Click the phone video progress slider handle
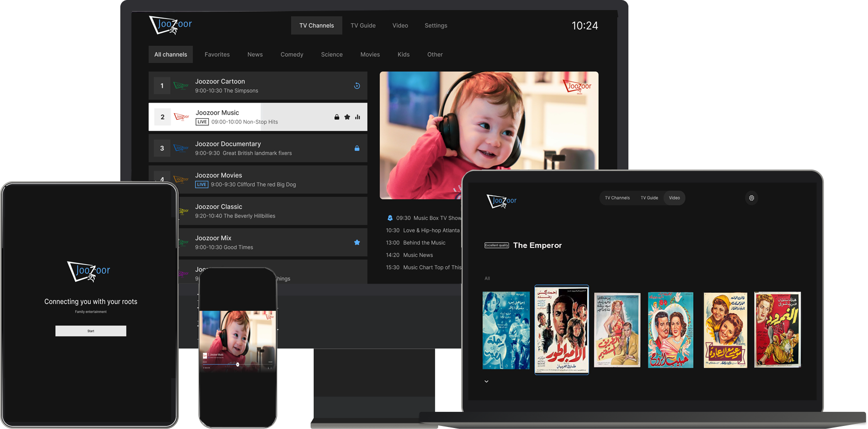Screen dimensions: 868x429 click(x=238, y=365)
